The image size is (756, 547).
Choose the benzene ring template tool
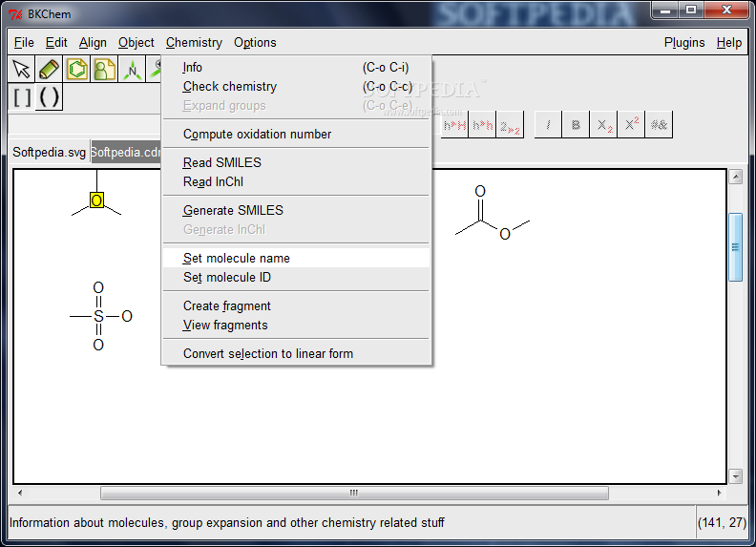click(x=77, y=69)
